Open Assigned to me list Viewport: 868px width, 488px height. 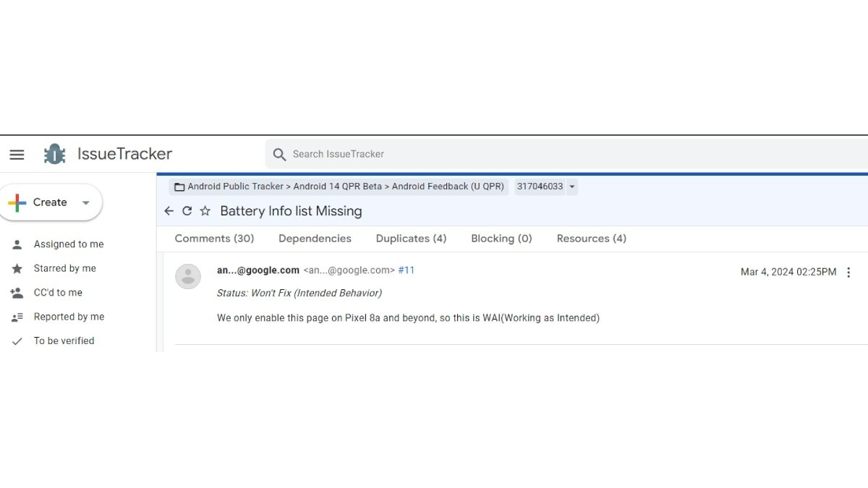(x=69, y=244)
